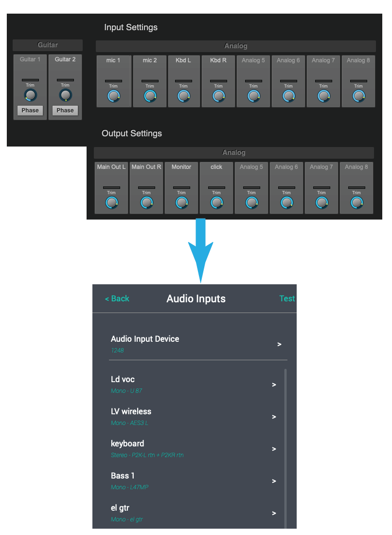
Task: Select the mic 1 channel name label
Action: coord(113,60)
